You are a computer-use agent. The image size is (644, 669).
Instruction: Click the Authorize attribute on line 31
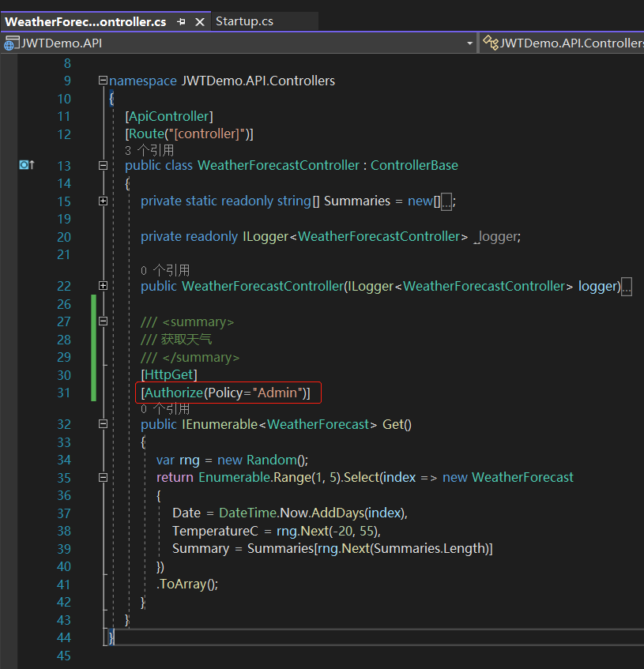172,393
